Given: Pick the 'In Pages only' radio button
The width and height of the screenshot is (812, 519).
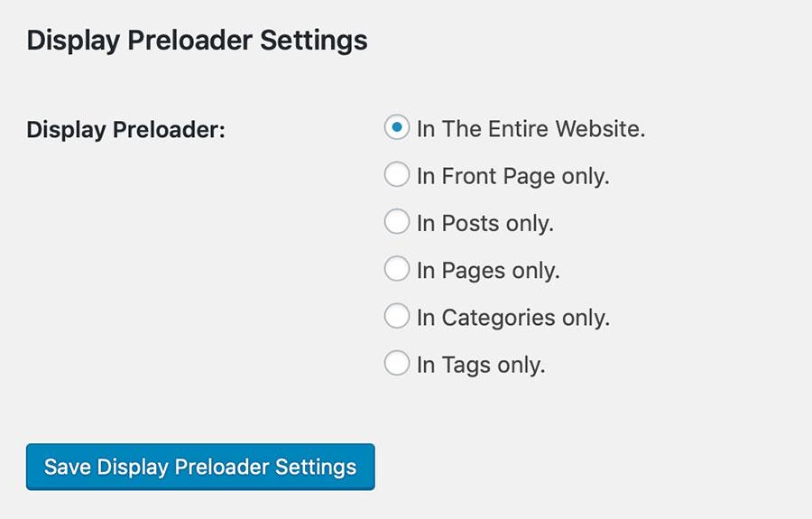Looking at the screenshot, I should pos(397,269).
